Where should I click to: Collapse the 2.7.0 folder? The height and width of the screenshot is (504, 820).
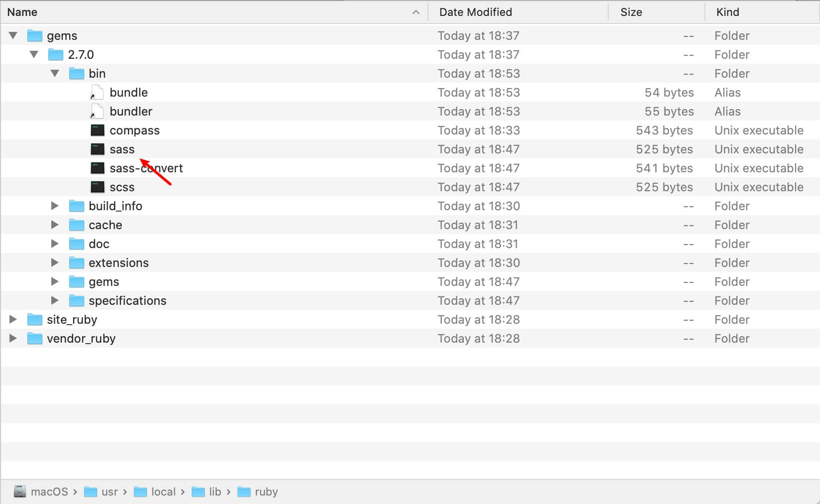(34, 55)
